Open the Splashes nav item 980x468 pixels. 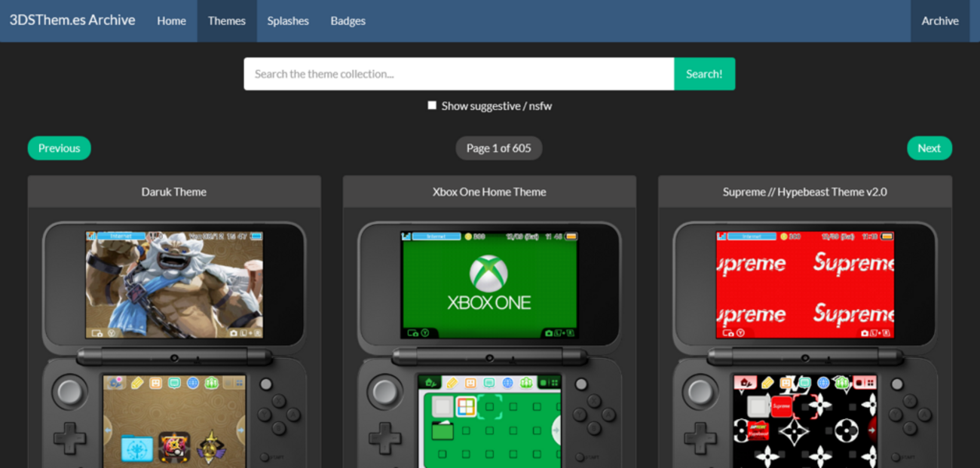coord(288,21)
